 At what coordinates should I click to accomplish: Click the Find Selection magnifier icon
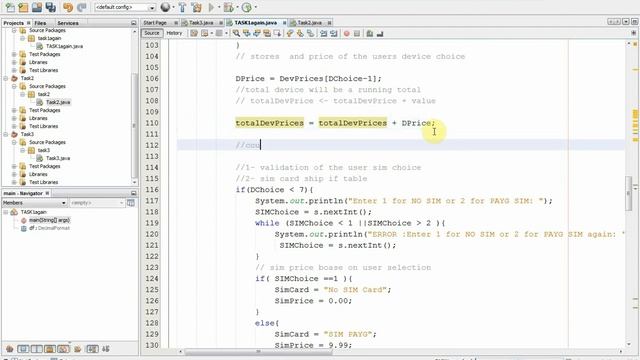point(236,33)
